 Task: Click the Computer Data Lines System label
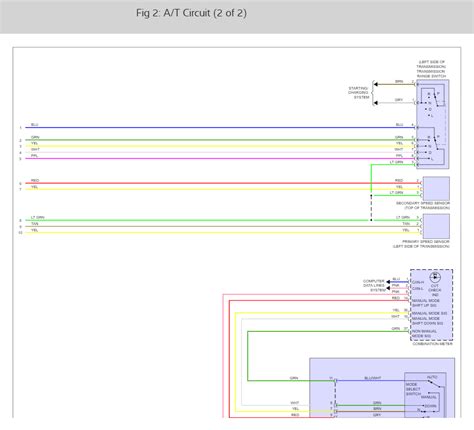374,286
